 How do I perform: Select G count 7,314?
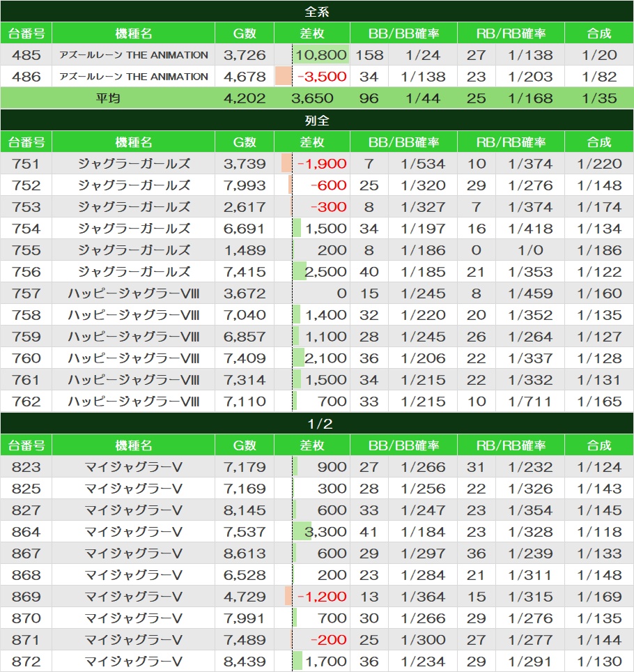tap(245, 380)
